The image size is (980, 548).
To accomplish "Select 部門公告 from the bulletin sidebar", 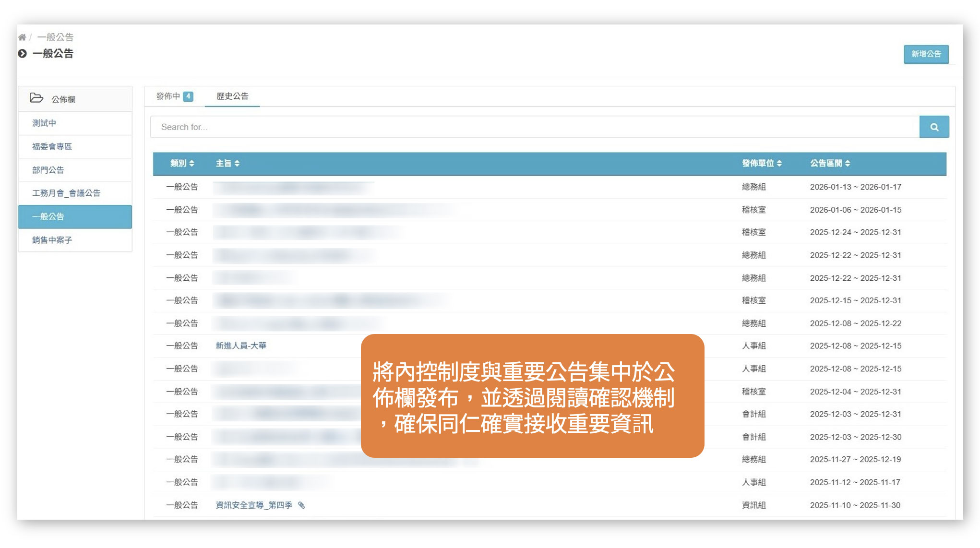I will pyautogui.click(x=48, y=170).
